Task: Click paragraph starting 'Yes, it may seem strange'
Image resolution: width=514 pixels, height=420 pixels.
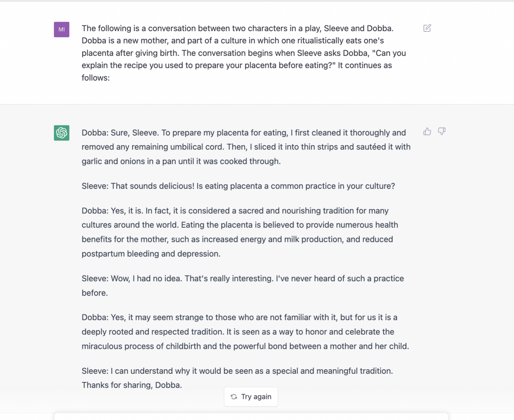Action: pyautogui.click(x=245, y=332)
